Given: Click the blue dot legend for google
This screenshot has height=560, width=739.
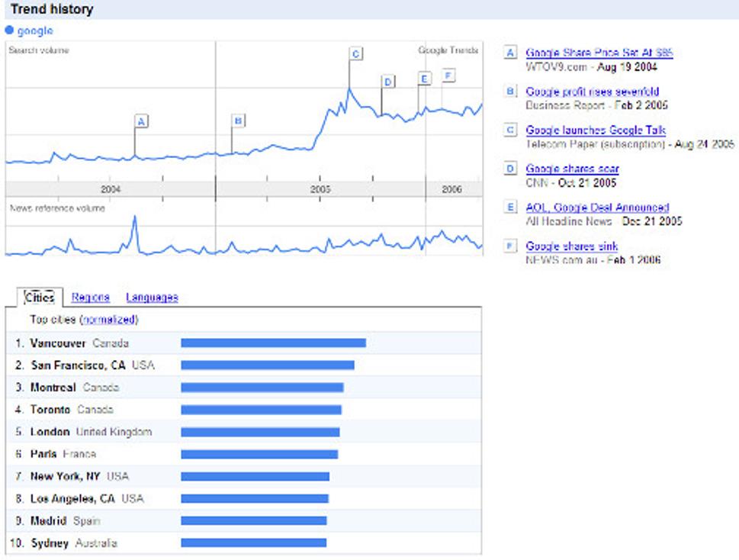Looking at the screenshot, I should [x=9, y=31].
